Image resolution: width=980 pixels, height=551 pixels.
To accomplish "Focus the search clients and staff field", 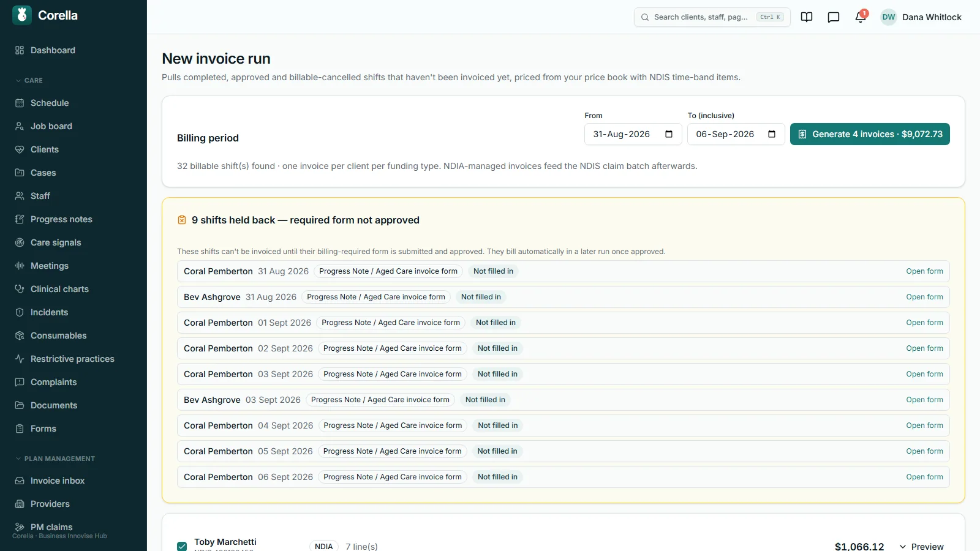I will (712, 17).
